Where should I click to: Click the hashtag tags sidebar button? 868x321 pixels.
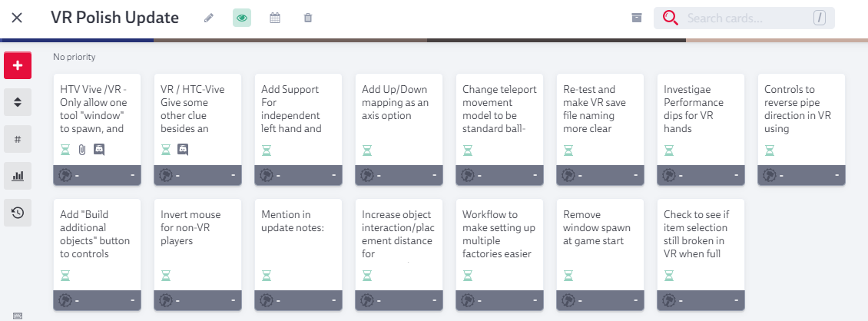point(18,139)
